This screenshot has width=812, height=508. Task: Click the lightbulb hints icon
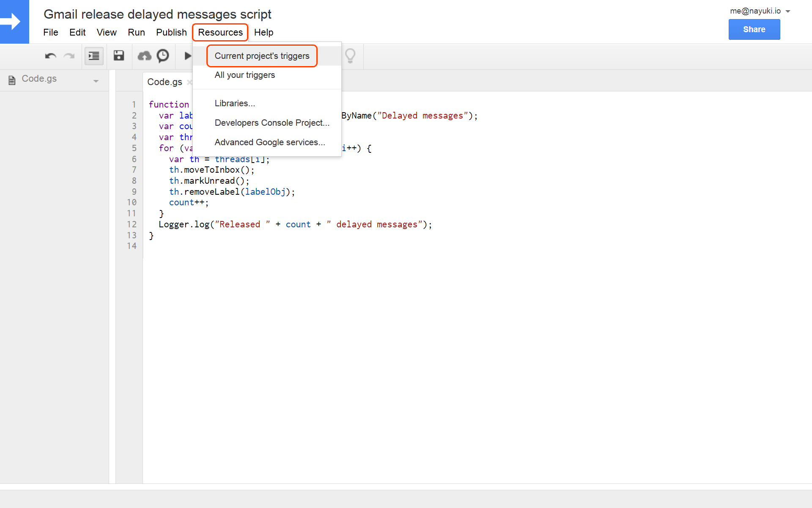click(350, 56)
